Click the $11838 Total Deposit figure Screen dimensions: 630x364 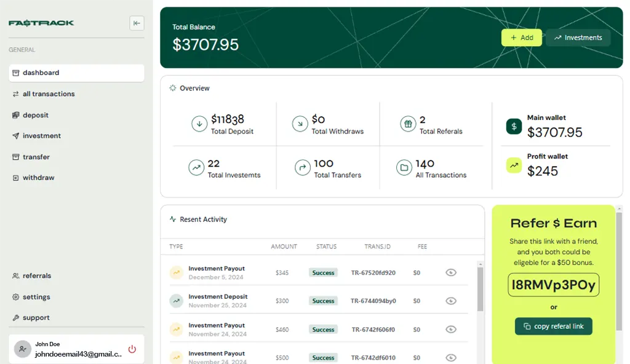point(228,119)
